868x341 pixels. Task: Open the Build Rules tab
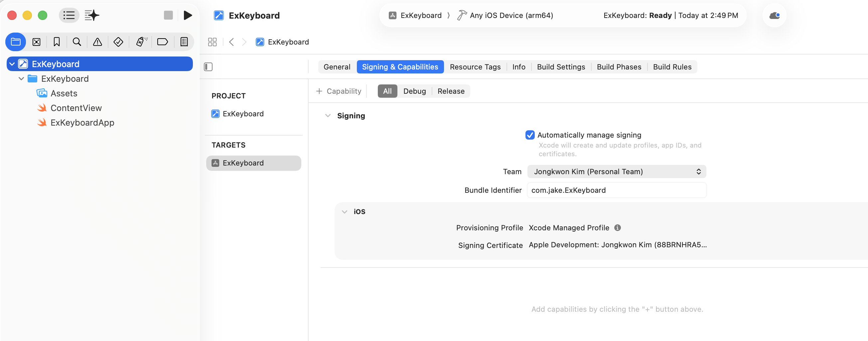point(672,67)
